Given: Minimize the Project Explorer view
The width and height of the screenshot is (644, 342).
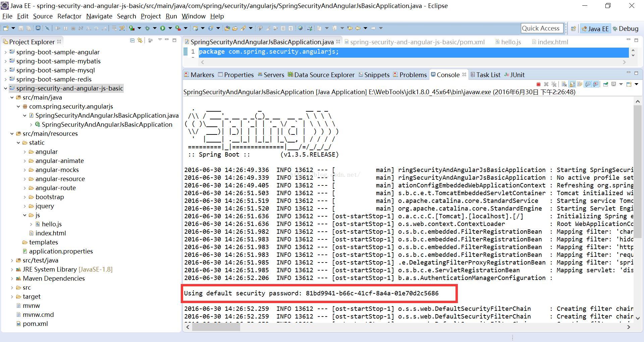Looking at the screenshot, I should (x=167, y=40).
